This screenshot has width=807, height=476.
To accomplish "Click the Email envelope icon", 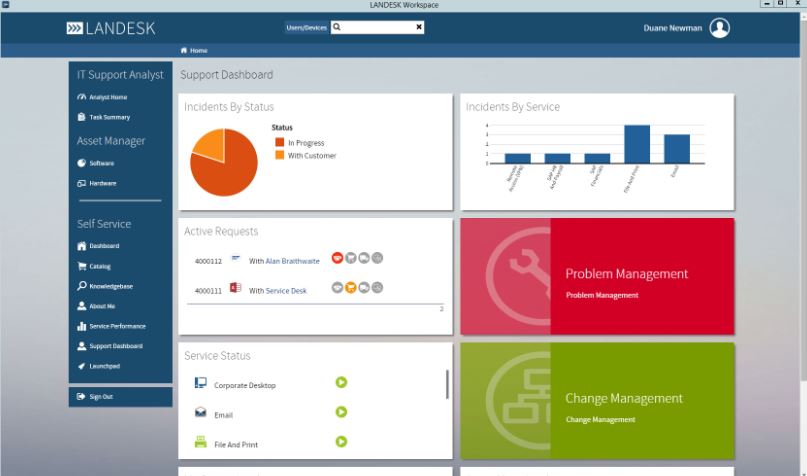I will (201, 412).
